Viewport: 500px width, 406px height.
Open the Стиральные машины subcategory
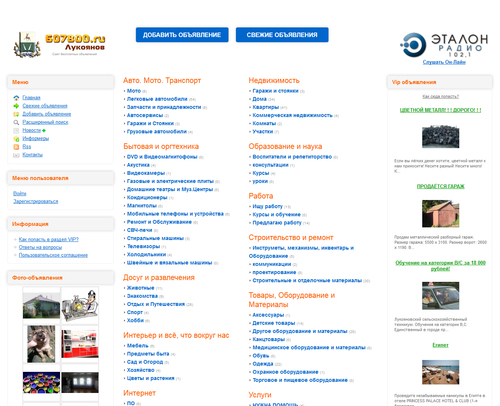[155, 238]
